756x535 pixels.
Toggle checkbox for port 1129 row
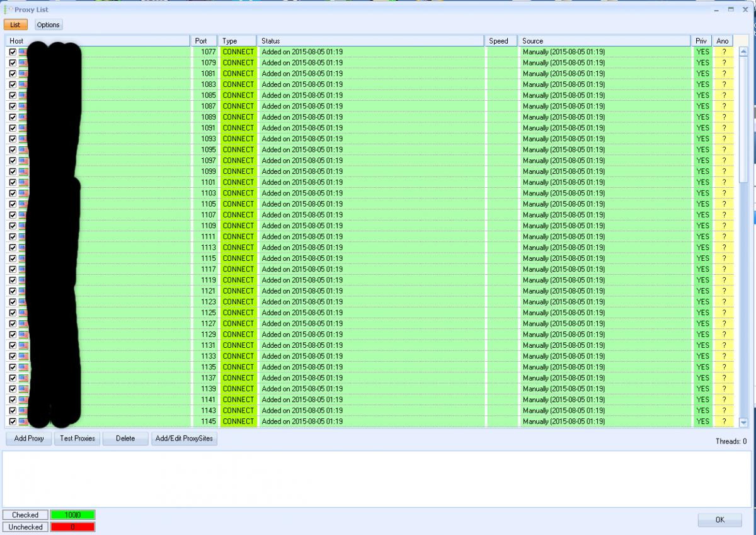pyautogui.click(x=13, y=334)
